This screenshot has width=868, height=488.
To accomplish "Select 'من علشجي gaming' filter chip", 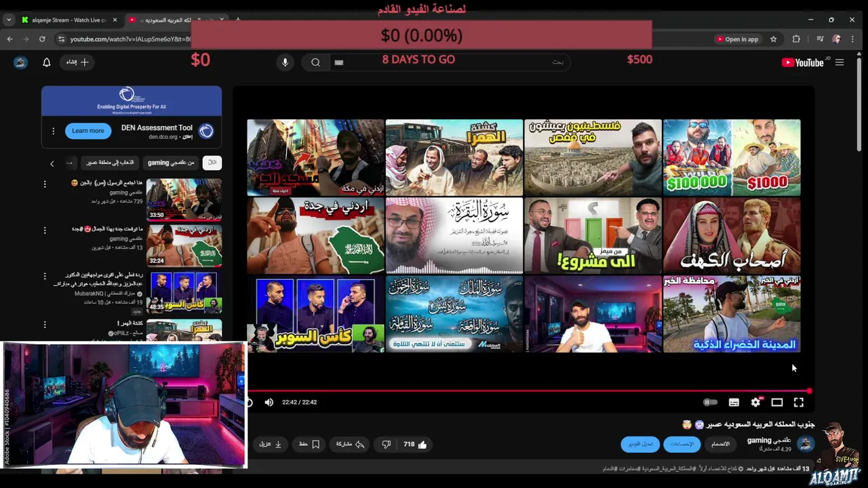I will click(171, 163).
